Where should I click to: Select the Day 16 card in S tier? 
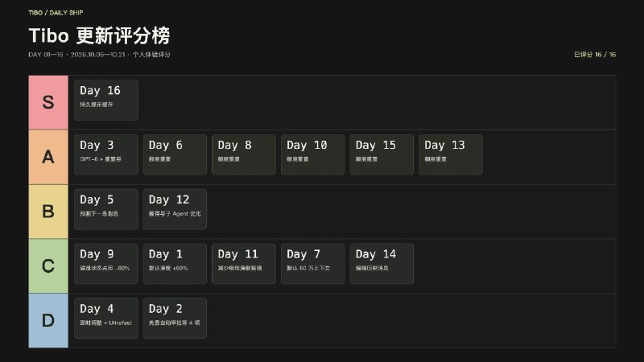(106, 100)
